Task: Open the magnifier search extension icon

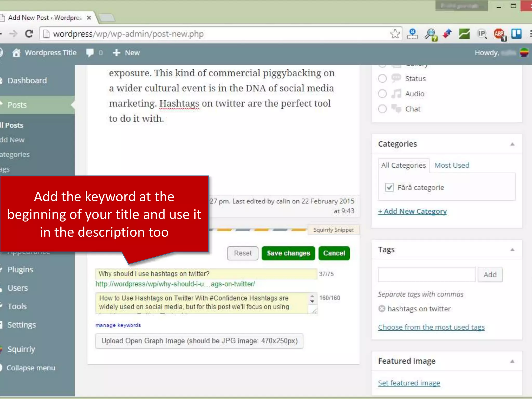Action: click(x=431, y=34)
